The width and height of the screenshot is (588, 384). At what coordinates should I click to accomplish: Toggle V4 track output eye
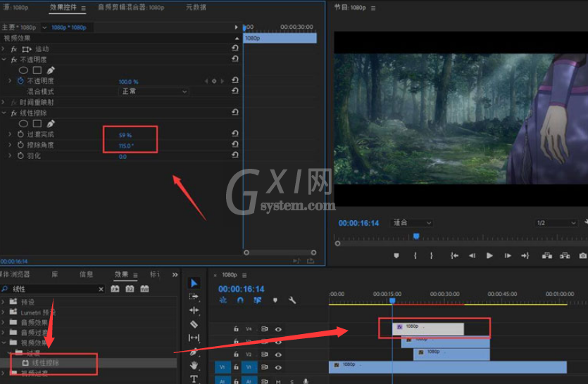[278, 329]
